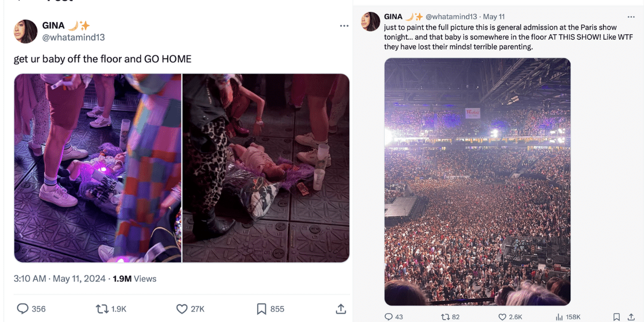The image size is (644, 322).
Task: Reply to the Paris show tweet with 43 replies
Action: 389,317
